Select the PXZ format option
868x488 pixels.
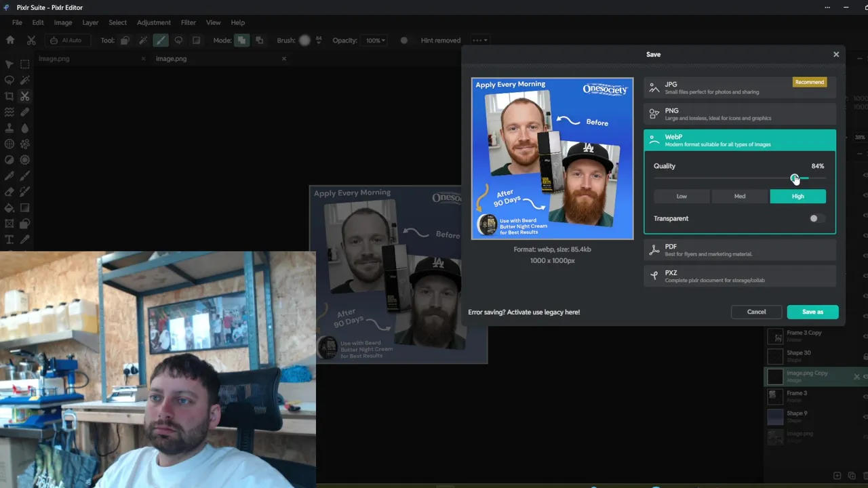coord(739,276)
